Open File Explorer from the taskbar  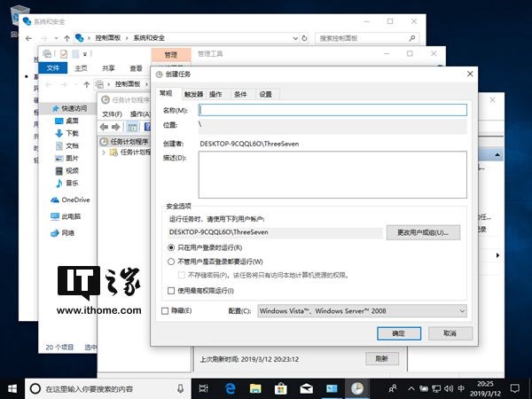coord(255,388)
